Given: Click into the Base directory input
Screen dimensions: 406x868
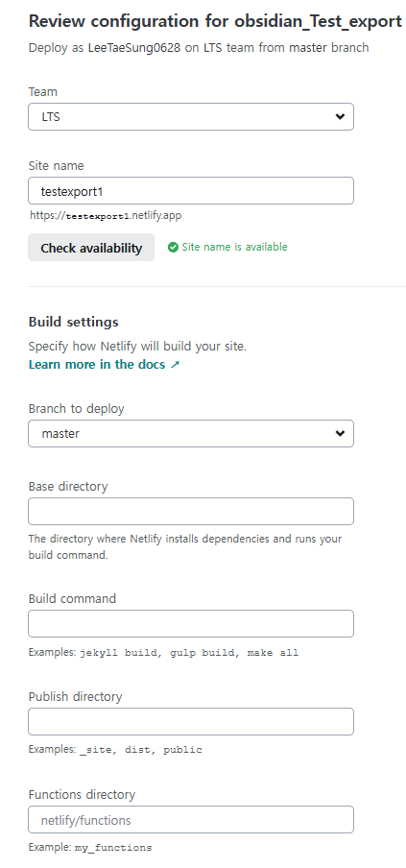Looking at the screenshot, I should point(191,512).
